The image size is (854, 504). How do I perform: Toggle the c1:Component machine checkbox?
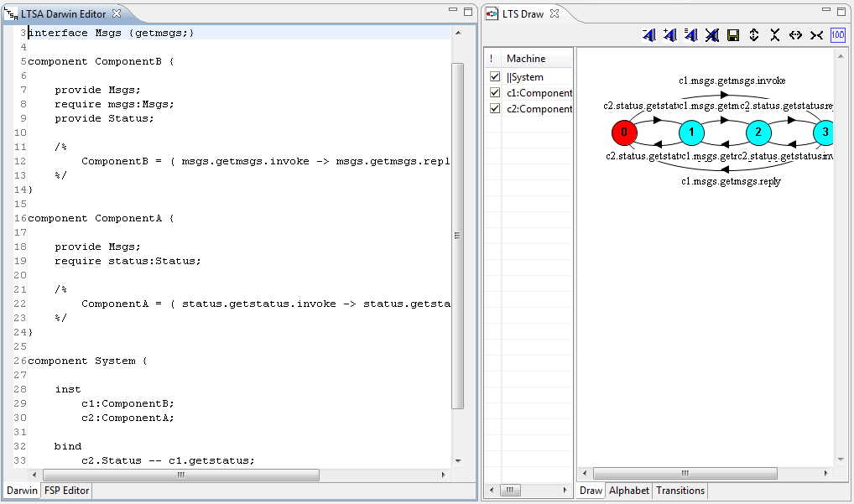pyautogui.click(x=495, y=93)
